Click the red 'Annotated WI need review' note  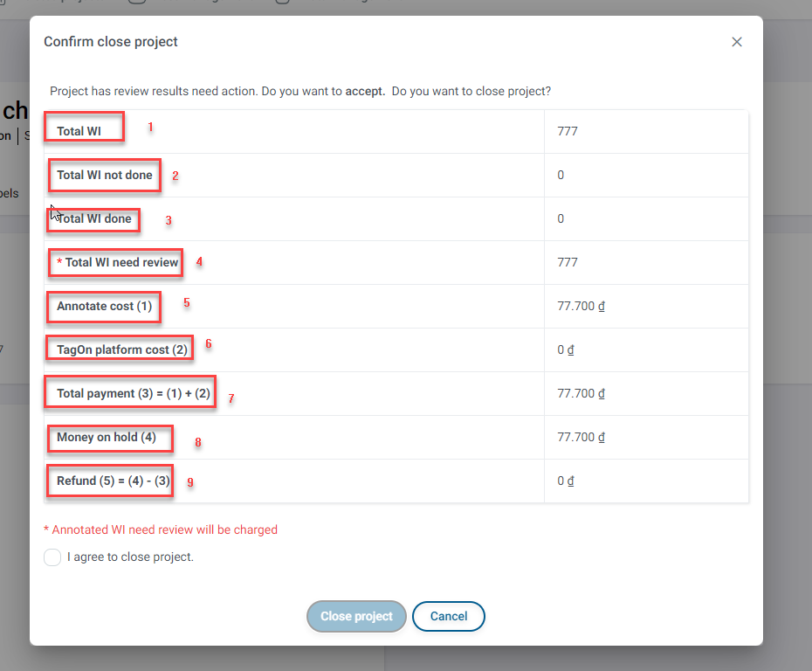(x=161, y=529)
